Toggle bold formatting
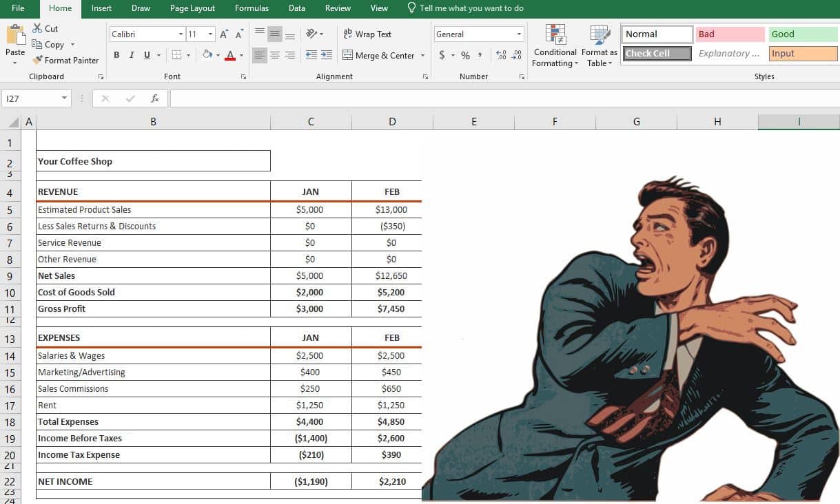Image resolution: width=840 pixels, height=504 pixels. pos(116,55)
